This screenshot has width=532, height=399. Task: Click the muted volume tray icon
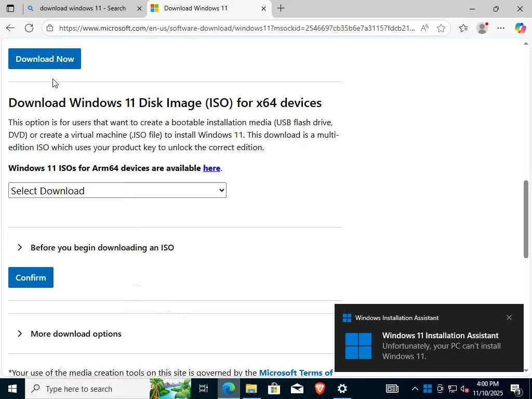click(464, 389)
